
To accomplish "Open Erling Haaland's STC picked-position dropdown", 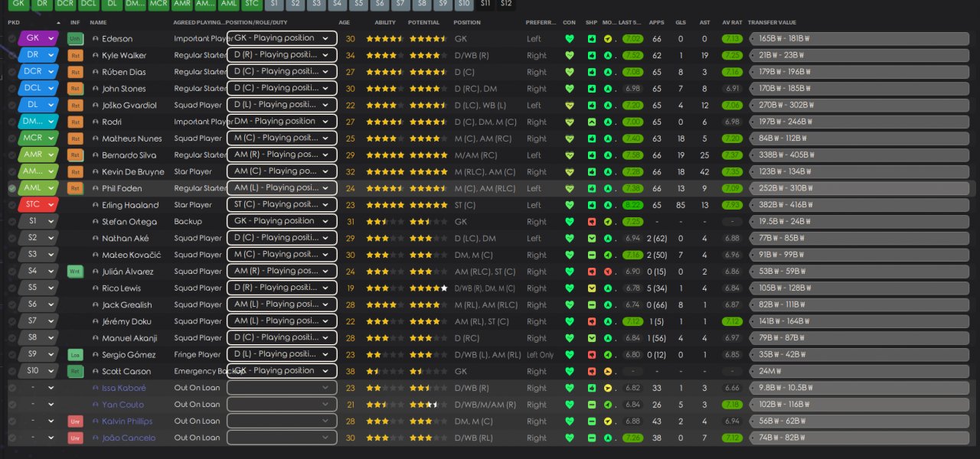I will 39,205.
